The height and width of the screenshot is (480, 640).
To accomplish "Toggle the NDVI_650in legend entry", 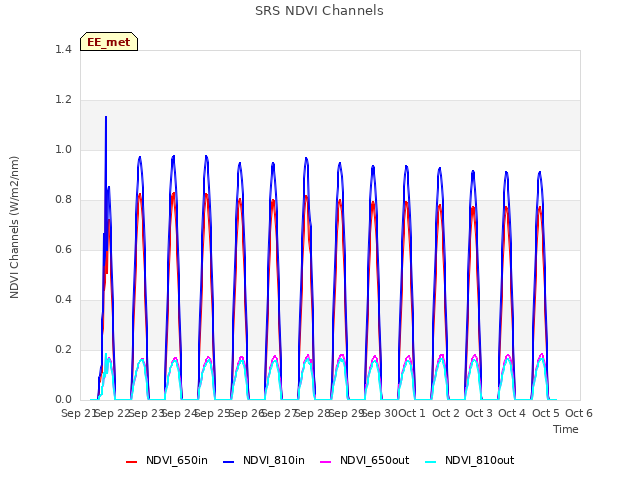I will [167, 460].
